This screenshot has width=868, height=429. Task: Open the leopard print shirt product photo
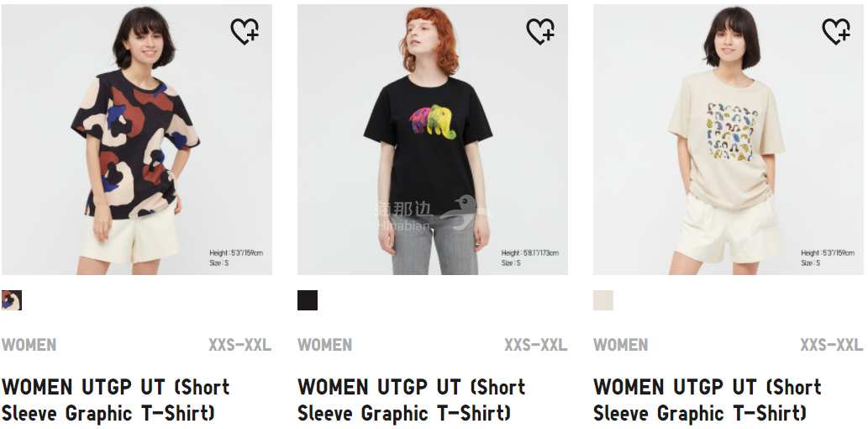click(x=137, y=140)
